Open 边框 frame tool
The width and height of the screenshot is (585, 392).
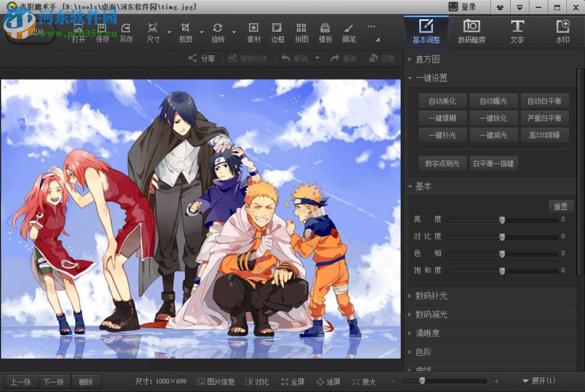[277, 33]
